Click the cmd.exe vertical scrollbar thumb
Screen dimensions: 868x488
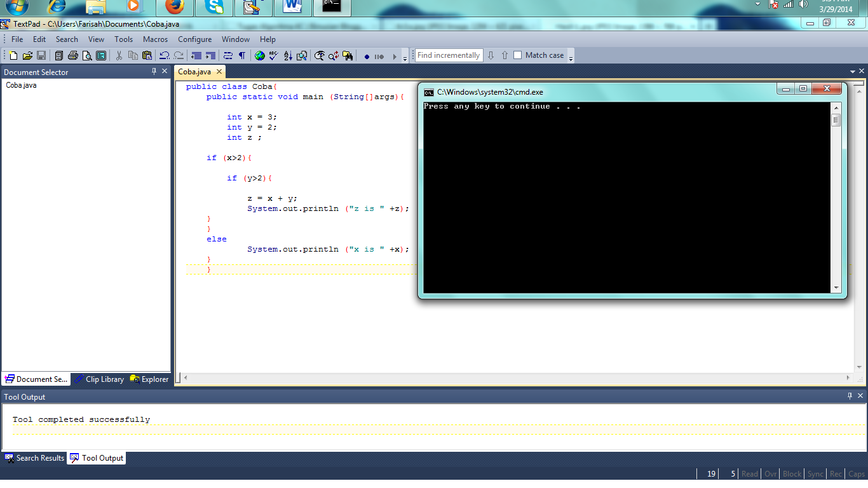coord(836,120)
